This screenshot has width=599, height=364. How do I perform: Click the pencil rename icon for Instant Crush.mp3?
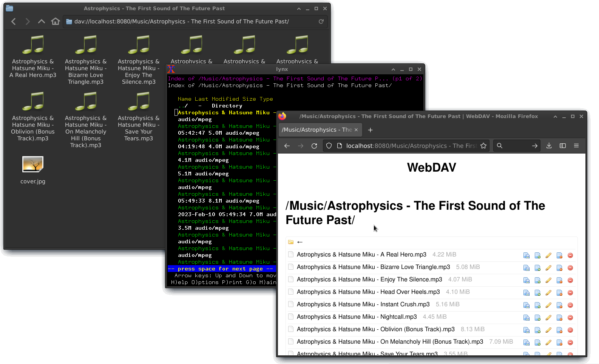tap(548, 305)
